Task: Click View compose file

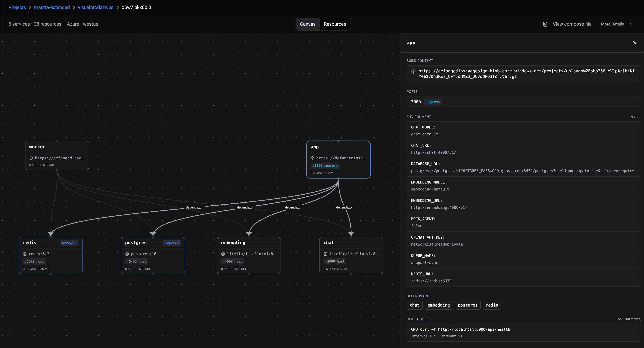Action: point(572,24)
